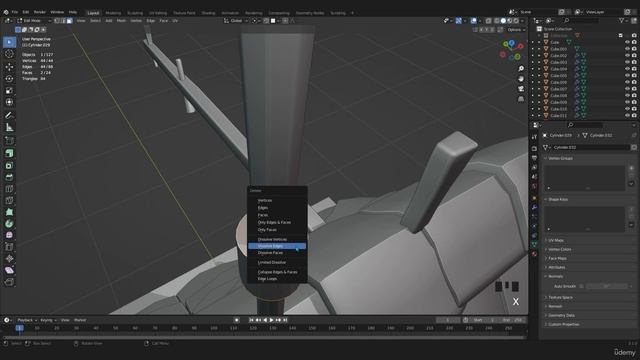Enable face select mode

pyautogui.click(x=70, y=20)
